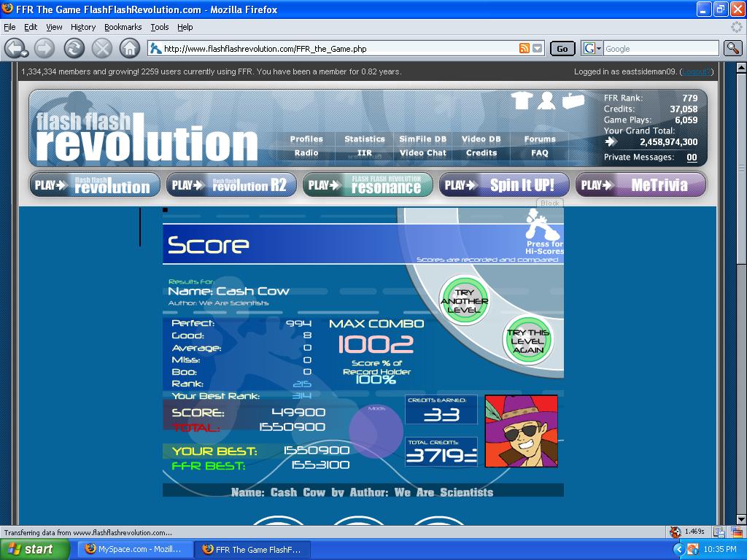Click the mailbox icon in FFR header
Screen dimensions: 747x560
(573, 101)
